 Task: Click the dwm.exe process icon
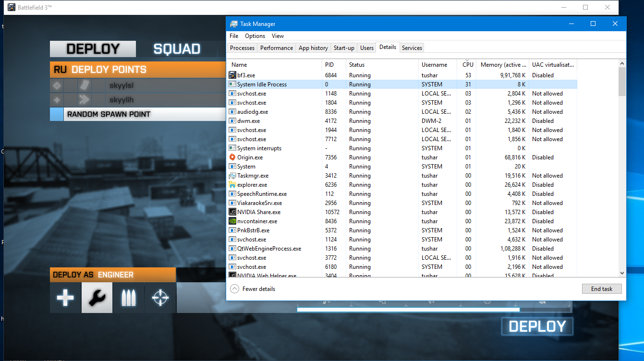point(232,121)
